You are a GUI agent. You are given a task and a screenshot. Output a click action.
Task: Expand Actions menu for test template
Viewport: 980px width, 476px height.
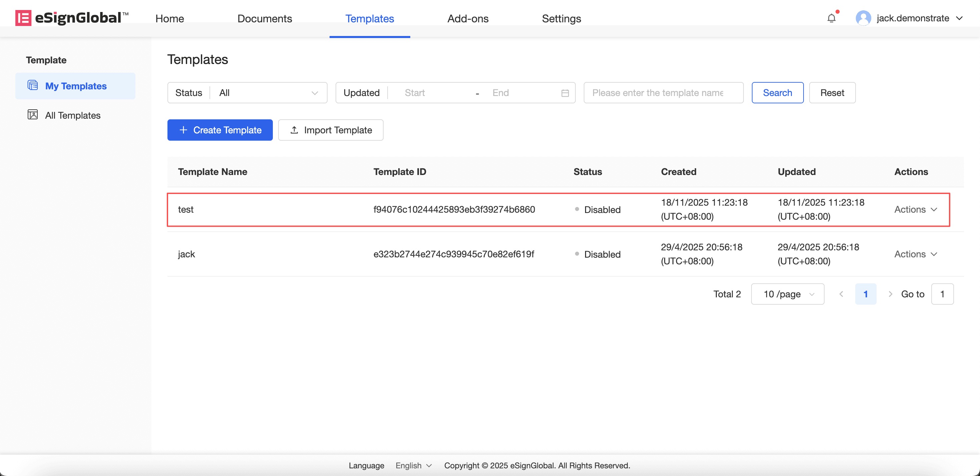coord(915,209)
